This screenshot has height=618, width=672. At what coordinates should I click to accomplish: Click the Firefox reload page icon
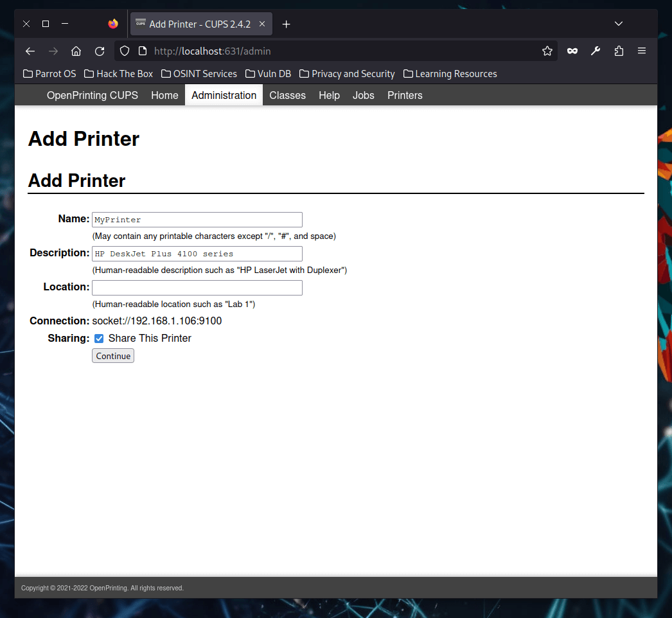[99, 51]
